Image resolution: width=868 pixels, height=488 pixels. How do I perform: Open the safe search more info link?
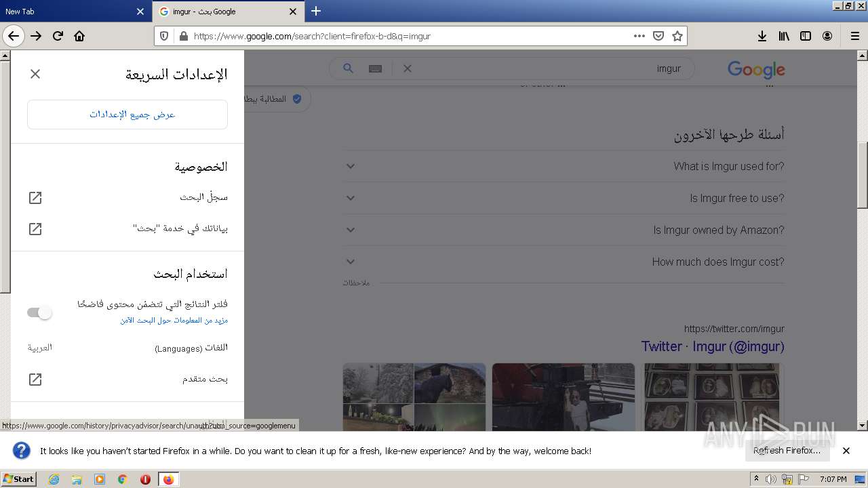coord(174,320)
